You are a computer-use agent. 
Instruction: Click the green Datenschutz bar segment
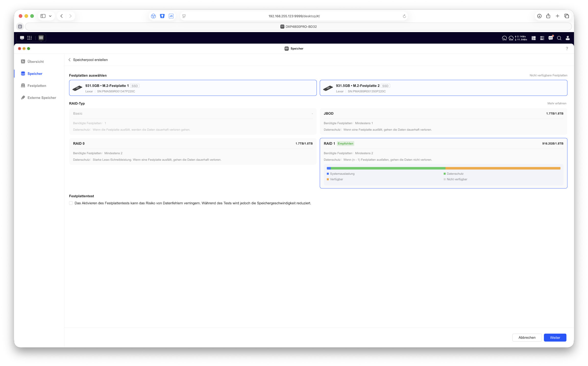[x=388, y=168]
